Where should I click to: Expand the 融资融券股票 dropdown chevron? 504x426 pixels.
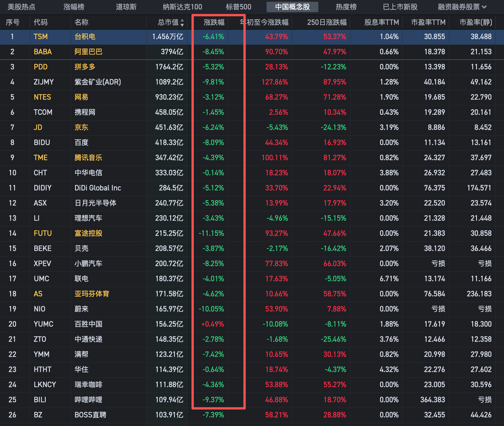[x=484, y=7]
